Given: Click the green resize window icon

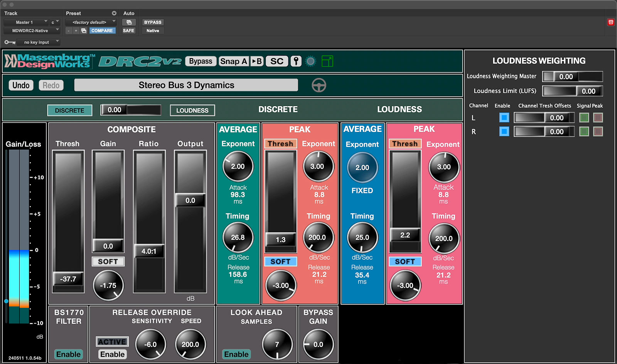Looking at the screenshot, I should (x=327, y=61).
